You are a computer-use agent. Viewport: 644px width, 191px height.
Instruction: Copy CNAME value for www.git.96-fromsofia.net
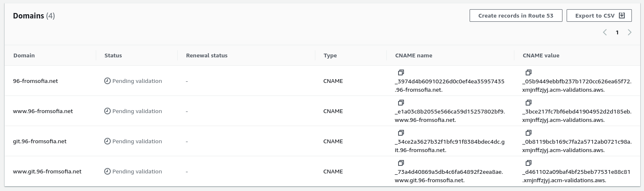coord(529,163)
